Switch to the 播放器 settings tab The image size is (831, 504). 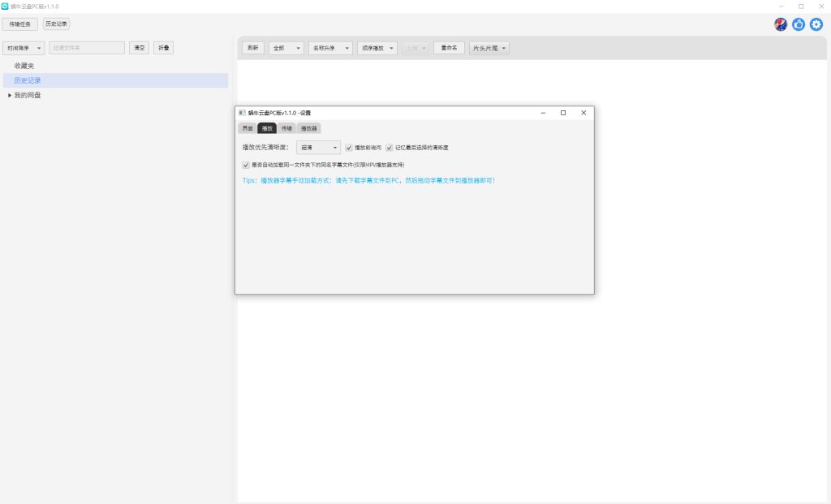[308, 128]
